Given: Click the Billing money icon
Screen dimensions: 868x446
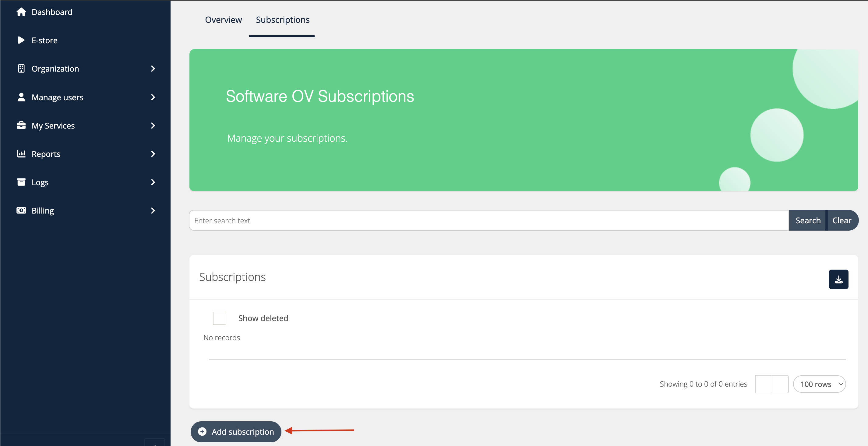Looking at the screenshot, I should pos(21,211).
